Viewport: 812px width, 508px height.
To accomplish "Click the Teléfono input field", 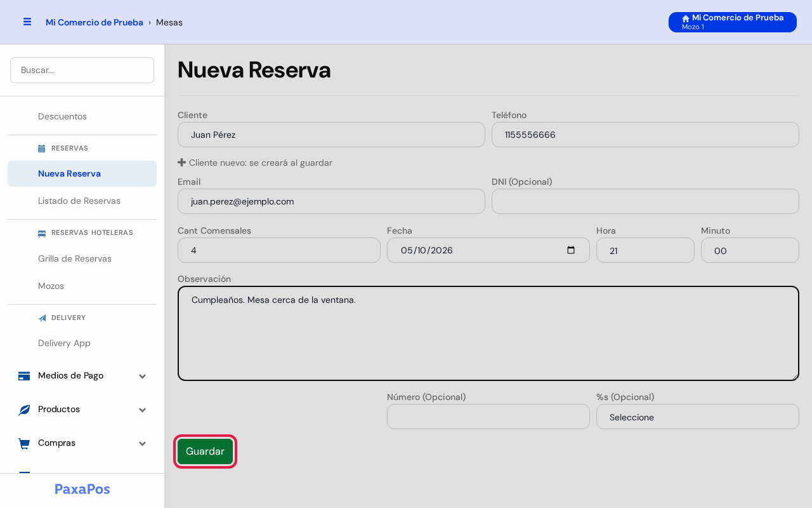I will click(645, 135).
